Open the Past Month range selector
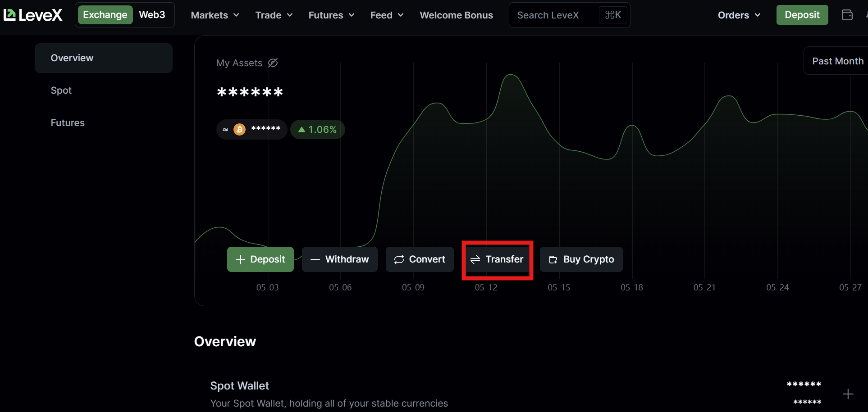This screenshot has height=412, width=868. click(x=836, y=61)
